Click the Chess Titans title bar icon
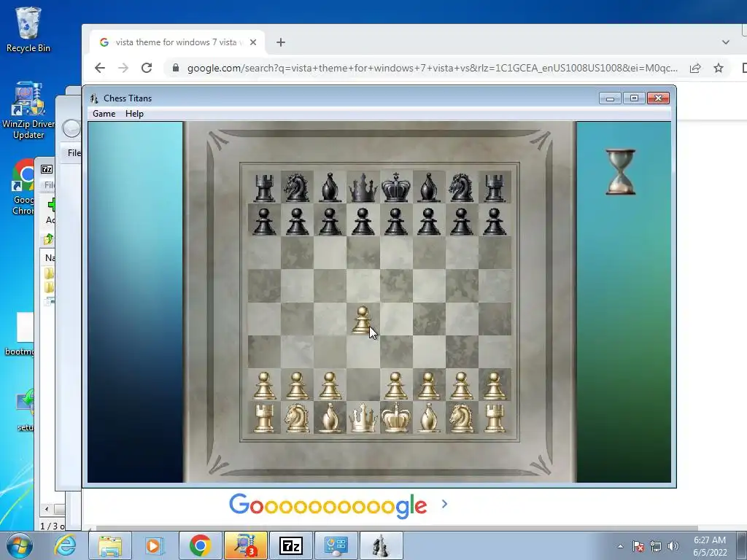Screen dimensions: 747x560 94,98
